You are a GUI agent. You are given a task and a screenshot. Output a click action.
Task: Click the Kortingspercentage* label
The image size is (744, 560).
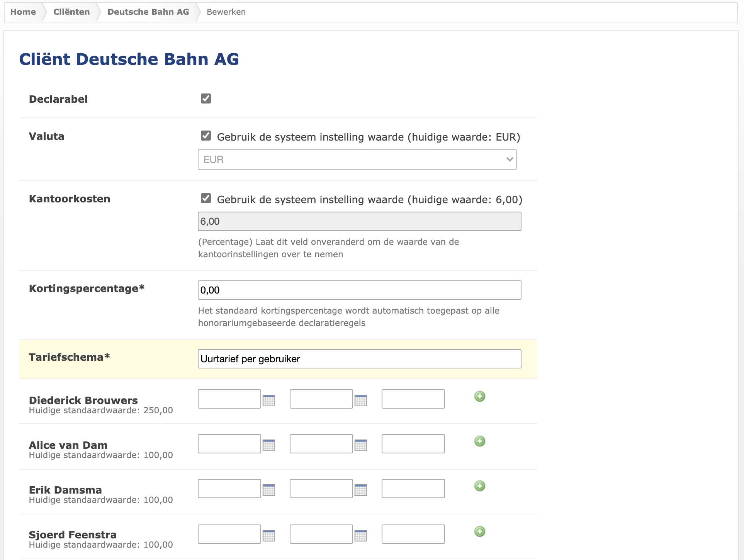(87, 288)
